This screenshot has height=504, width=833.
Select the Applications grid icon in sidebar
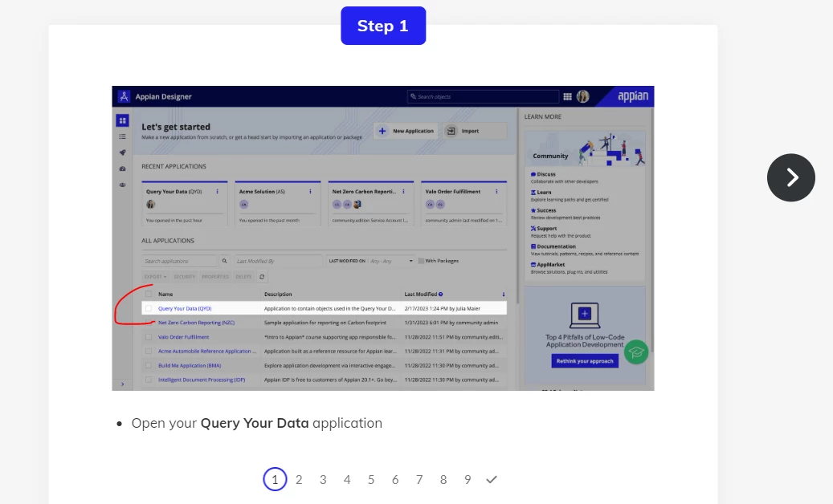click(x=122, y=120)
